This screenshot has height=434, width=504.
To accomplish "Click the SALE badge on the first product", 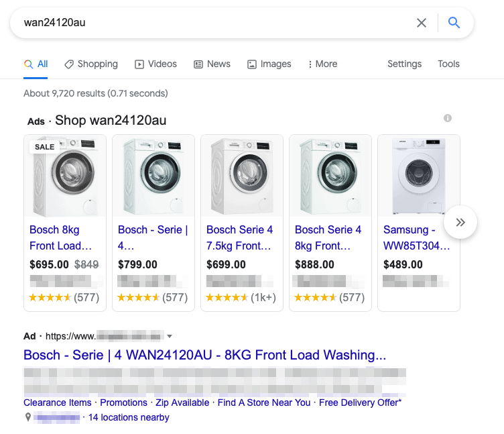I will coord(44,147).
